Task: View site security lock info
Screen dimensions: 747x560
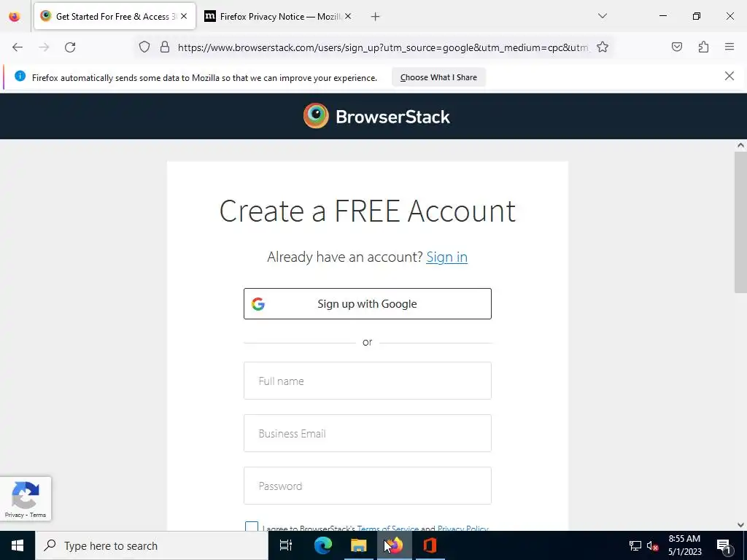Action: (x=165, y=47)
